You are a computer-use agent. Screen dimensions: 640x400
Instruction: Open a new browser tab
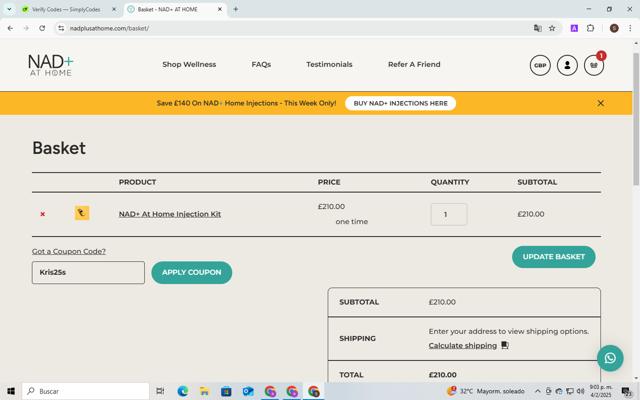[236, 9]
